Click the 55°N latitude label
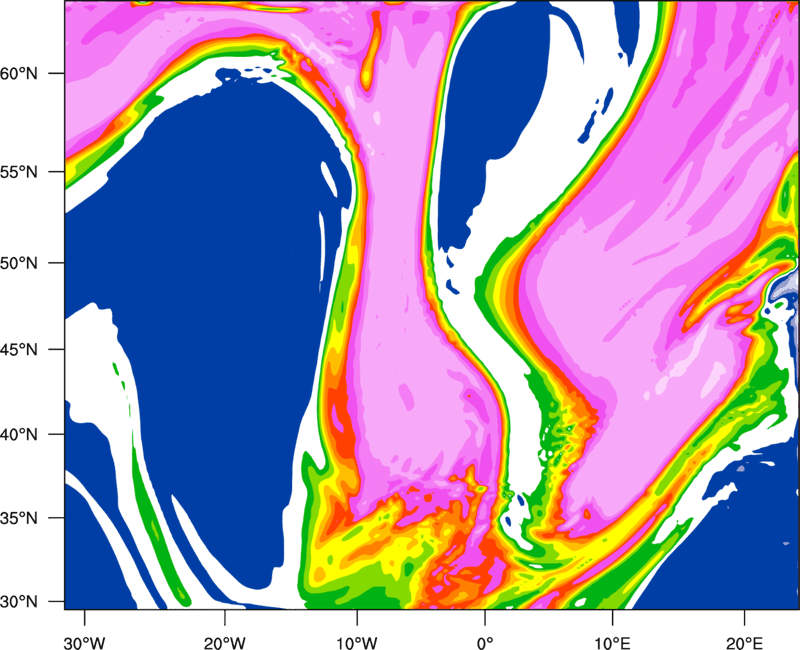Viewport: 800px width, 650px height. (19, 172)
